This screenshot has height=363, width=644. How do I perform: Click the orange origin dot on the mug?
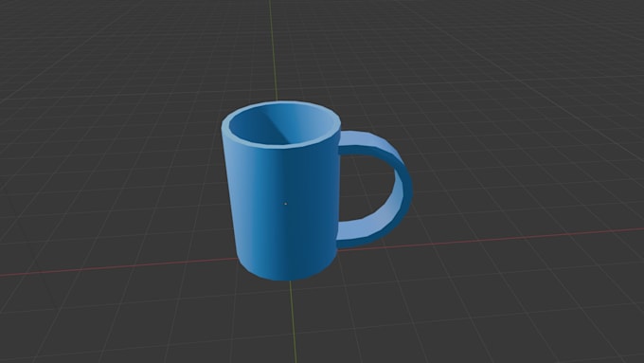click(286, 204)
